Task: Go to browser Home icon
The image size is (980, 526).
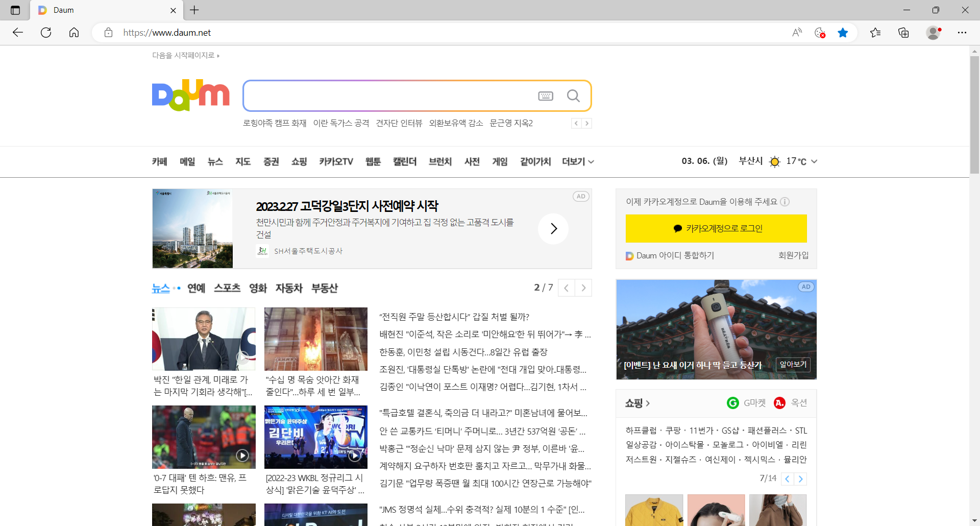Action: (74, 33)
